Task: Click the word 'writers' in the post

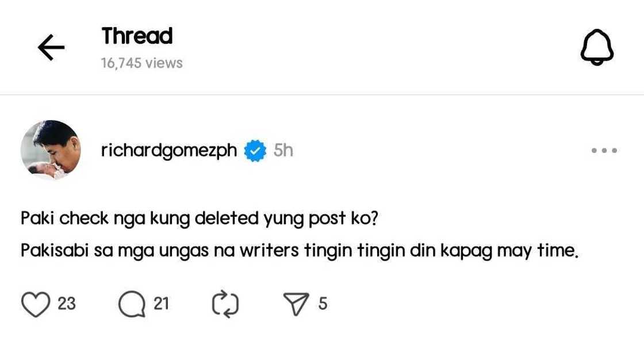Action: [x=270, y=250]
